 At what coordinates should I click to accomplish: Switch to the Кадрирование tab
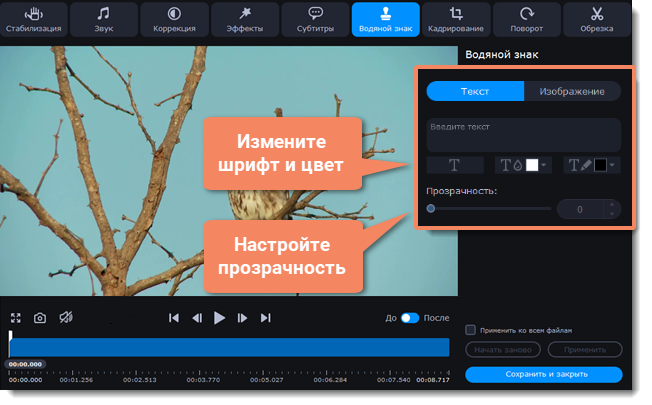pos(456,19)
